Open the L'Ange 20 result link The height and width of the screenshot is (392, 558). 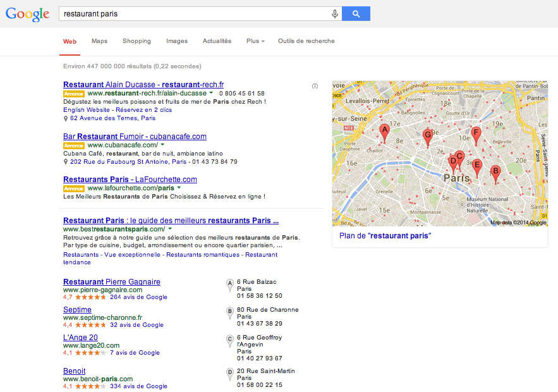80,337
